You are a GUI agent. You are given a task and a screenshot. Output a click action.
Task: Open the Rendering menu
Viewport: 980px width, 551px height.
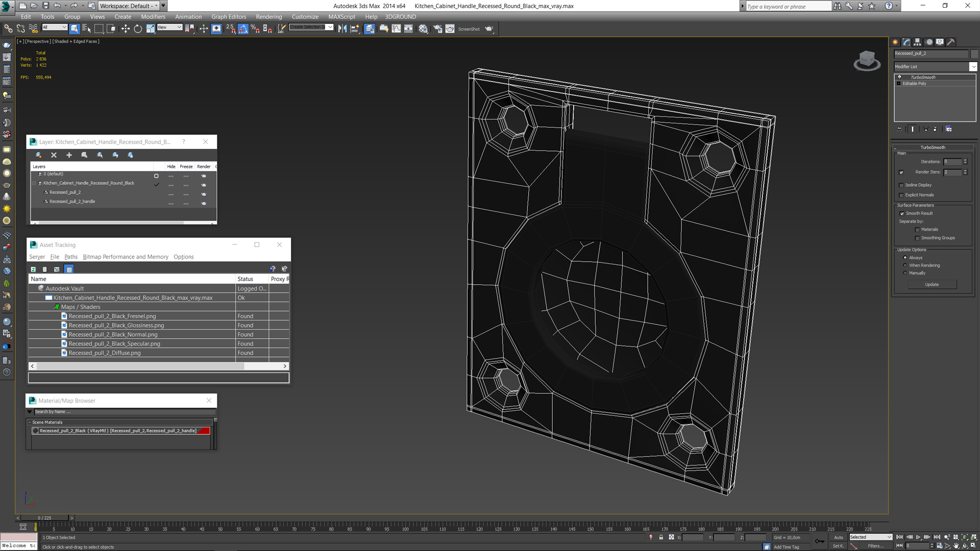click(269, 17)
